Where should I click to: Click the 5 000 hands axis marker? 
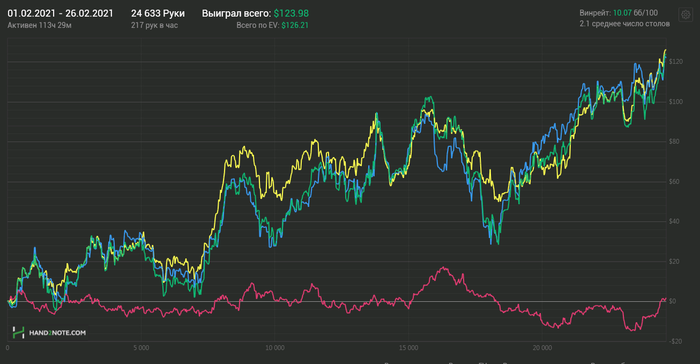coord(141,347)
